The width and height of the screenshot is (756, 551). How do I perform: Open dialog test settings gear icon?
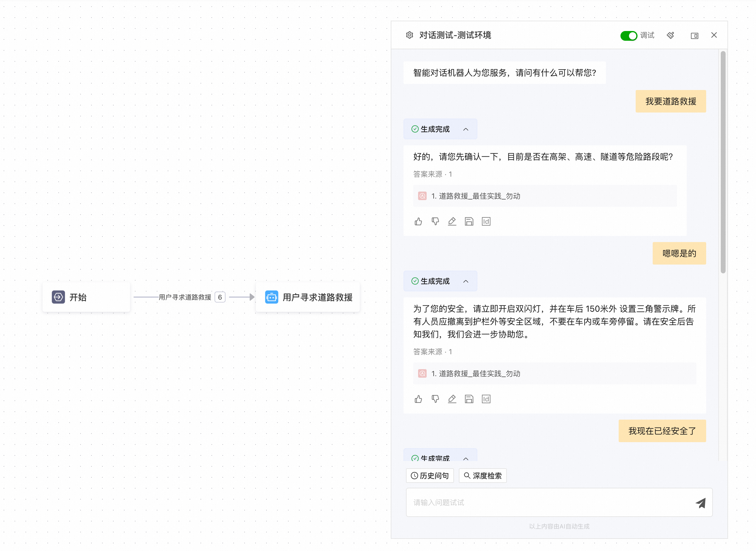(409, 35)
